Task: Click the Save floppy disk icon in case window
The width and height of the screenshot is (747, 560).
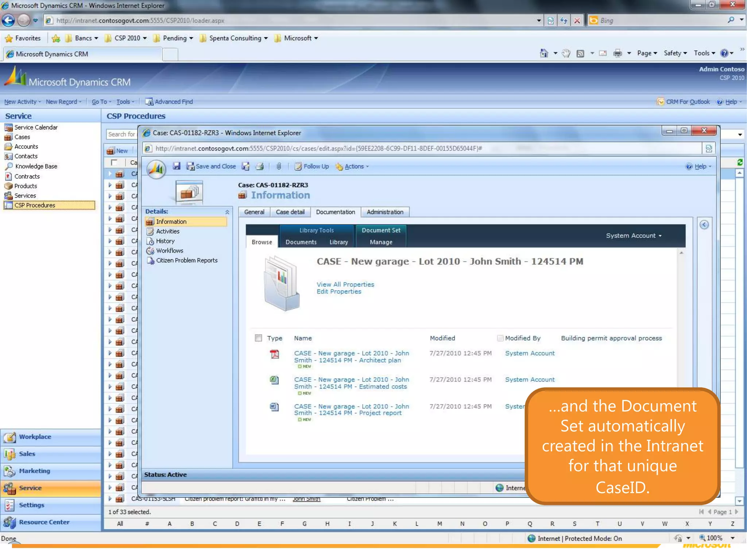Action: 177,166
